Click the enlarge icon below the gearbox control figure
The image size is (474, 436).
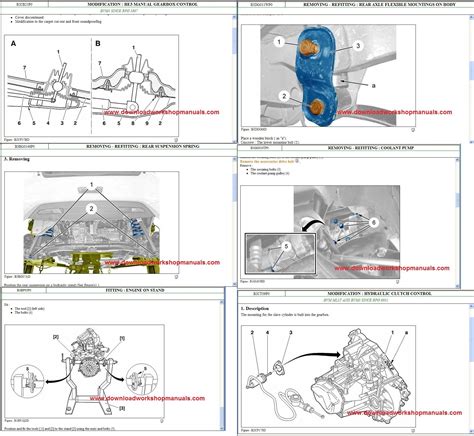click(x=176, y=140)
